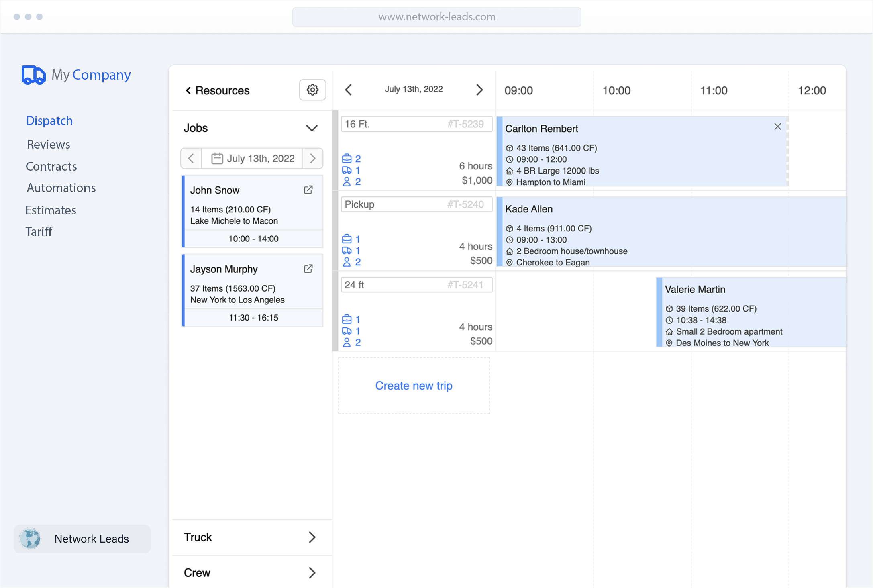The height and width of the screenshot is (588, 873).
Task: Go to previous day using timeline header arrow
Action: (348, 90)
